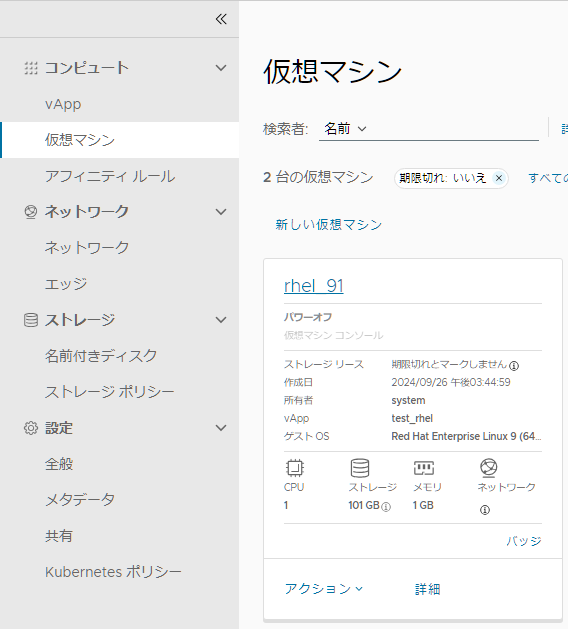This screenshot has height=629, width=568.
Task: Collapse the コンピュート section chevron
Action: coord(221,68)
